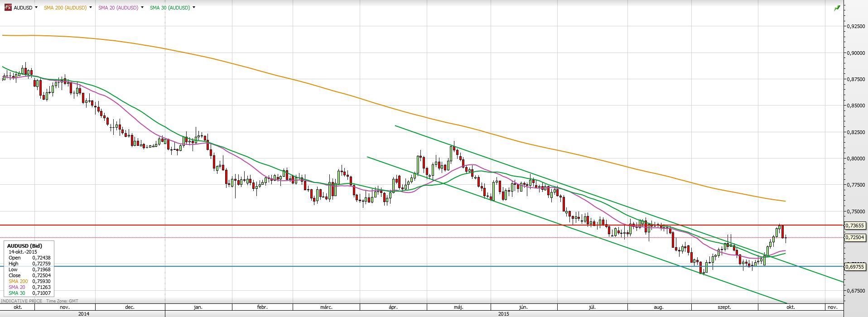Screen dimensions: 868x317
Task: Click the 2015 year label on time axis
Action: pyautogui.click(x=504, y=314)
